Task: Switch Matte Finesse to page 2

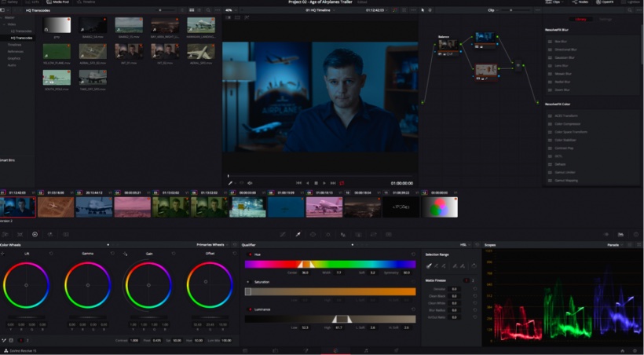Action: 473,280
